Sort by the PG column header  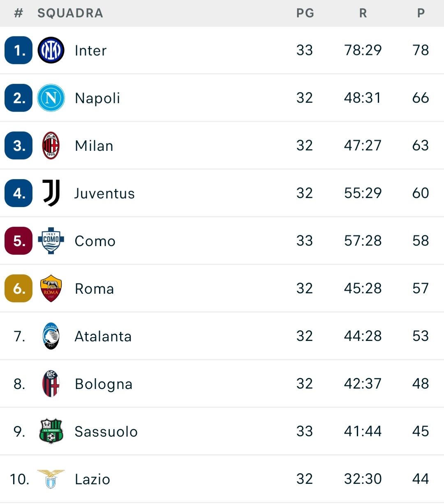click(305, 13)
